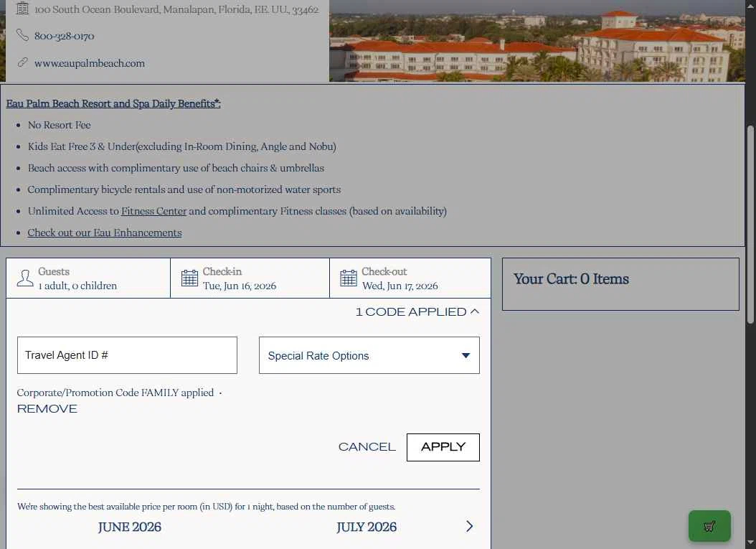The height and width of the screenshot is (549, 756).
Task: Open the Guests selector showing 1 adult
Action: click(88, 278)
